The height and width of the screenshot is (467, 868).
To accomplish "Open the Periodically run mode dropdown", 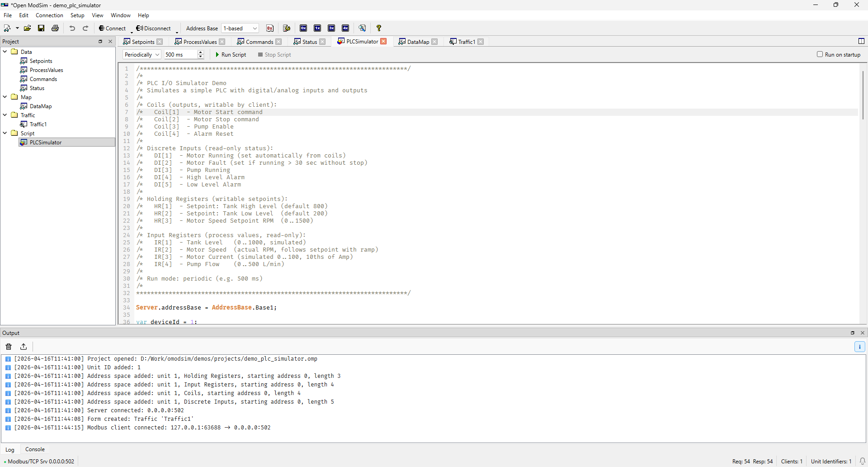I will tap(142, 54).
